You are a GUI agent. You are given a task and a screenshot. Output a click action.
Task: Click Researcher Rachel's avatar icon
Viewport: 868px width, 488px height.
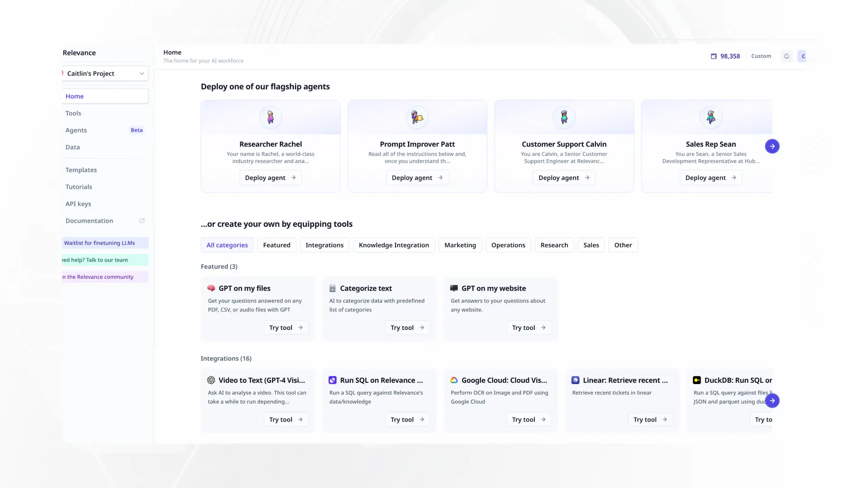click(x=270, y=117)
